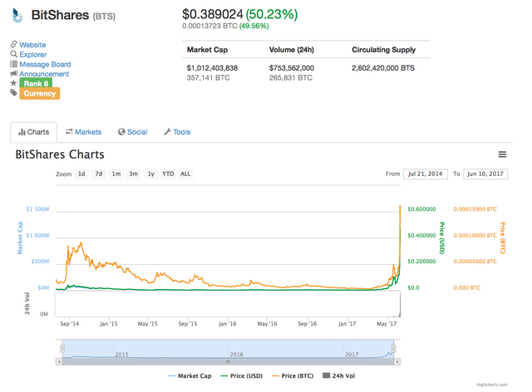Open the Explorer link
This screenshot has width=532, height=392.
point(33,55)
